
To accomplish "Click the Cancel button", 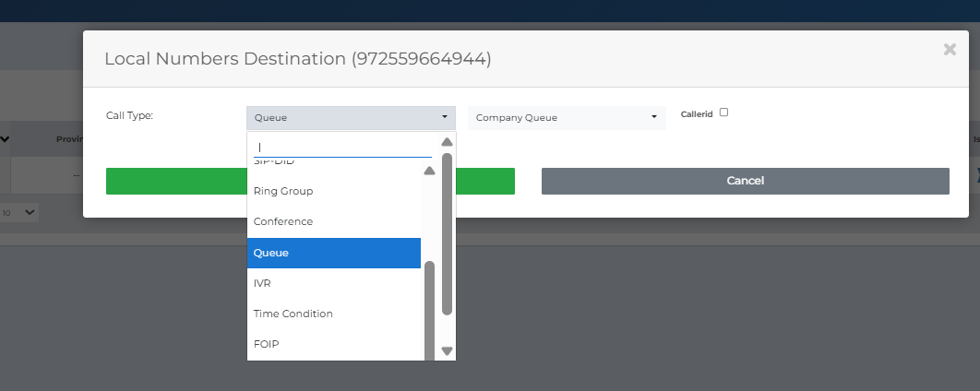I will pos(745,181).
